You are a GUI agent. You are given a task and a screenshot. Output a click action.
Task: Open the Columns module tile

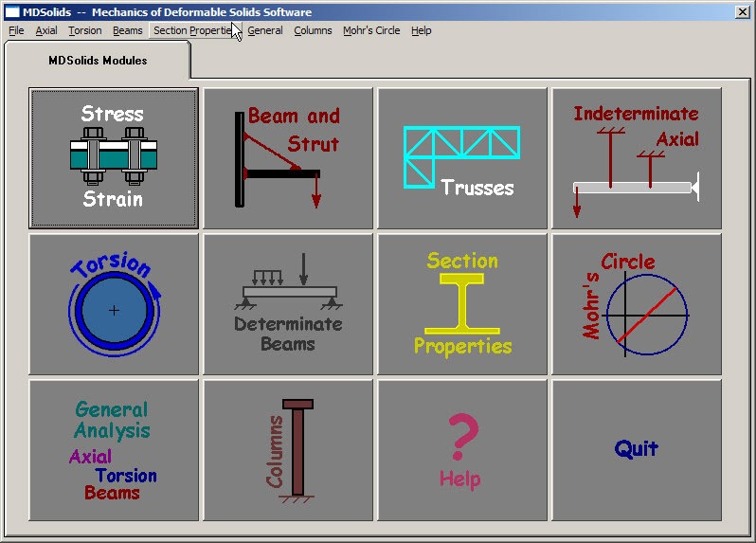point(288,450)
